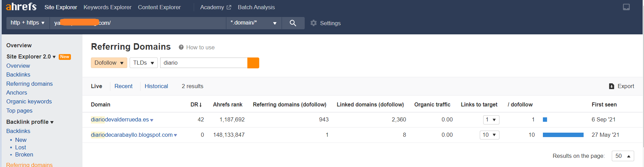Click the dofollow bar for diariodevalderrueda.es
The image size is (644, 167).
(x=545, y=119)
